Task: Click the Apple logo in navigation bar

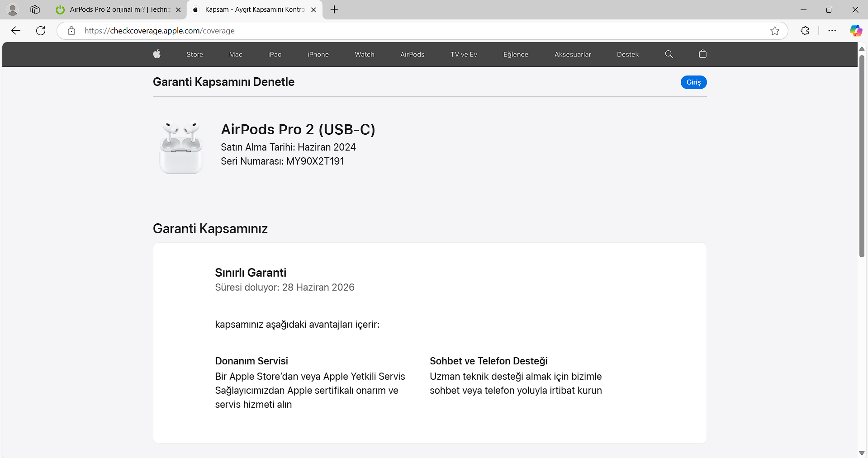Action: click(157, 54)
